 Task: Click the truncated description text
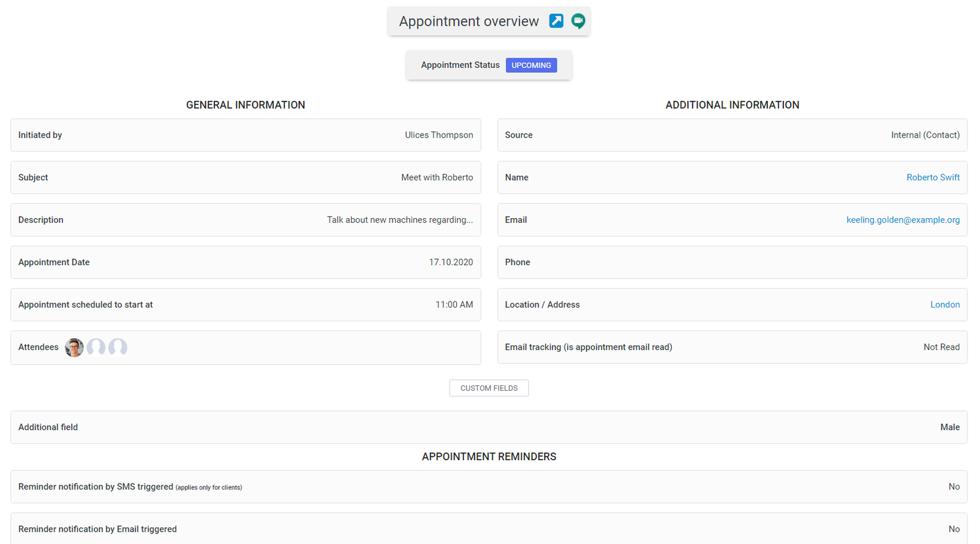399,220
